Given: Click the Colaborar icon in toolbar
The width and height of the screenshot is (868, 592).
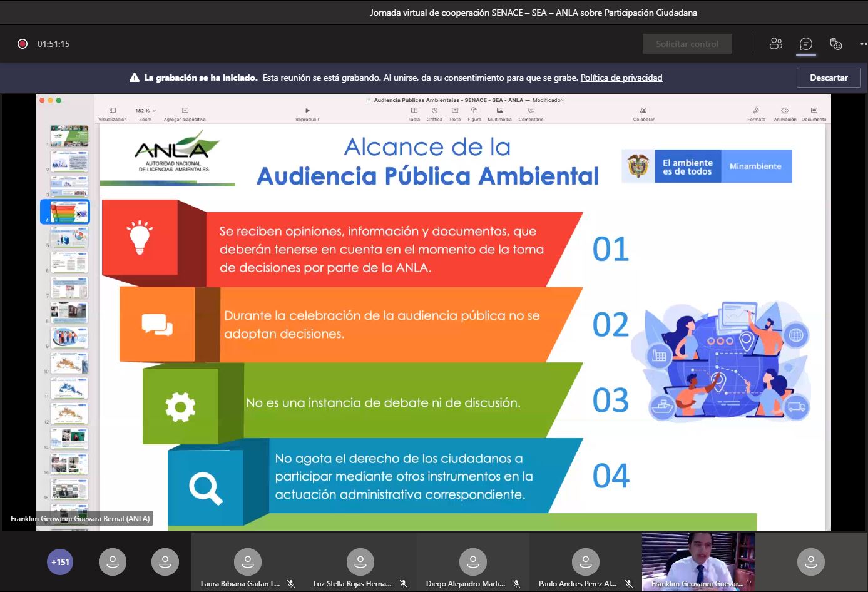Looking at the screenshot, I should coord(643,111).
